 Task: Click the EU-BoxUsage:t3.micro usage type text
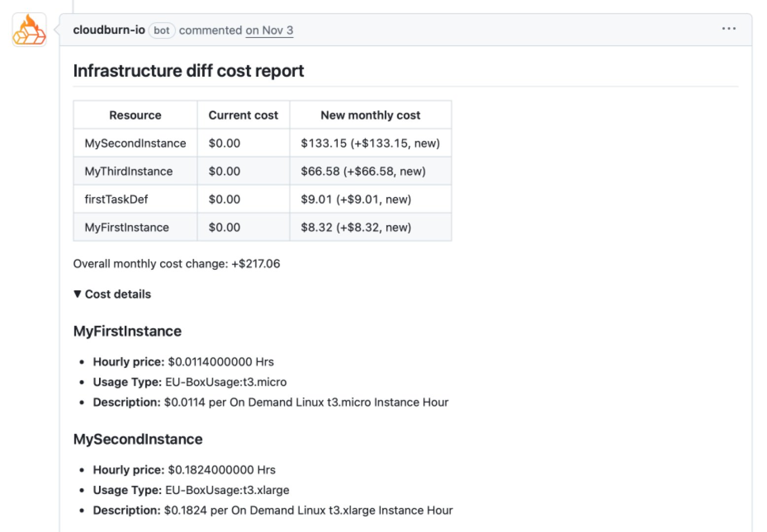(225, 382)
